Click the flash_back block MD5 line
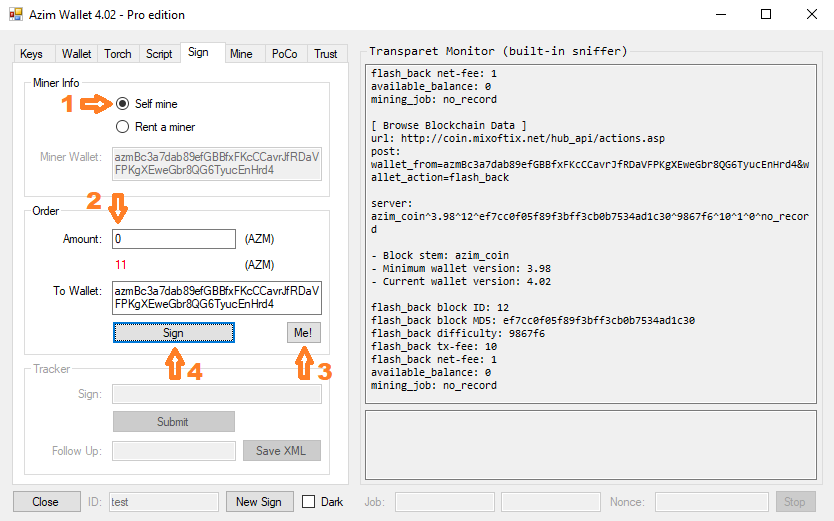This screenshot has width=834, height=521. click(x=533, y=320)
